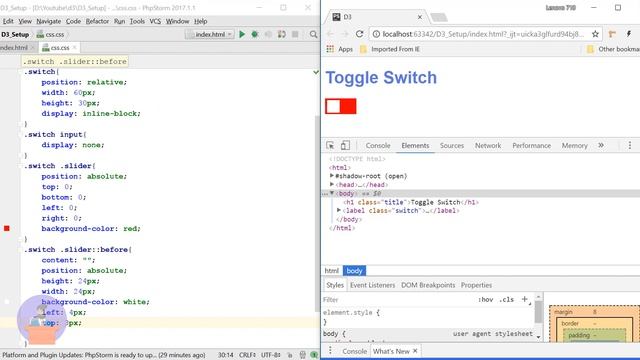Open the Properties pane
The height and width of the screenshot is (360, 640).
coord(476,285)
